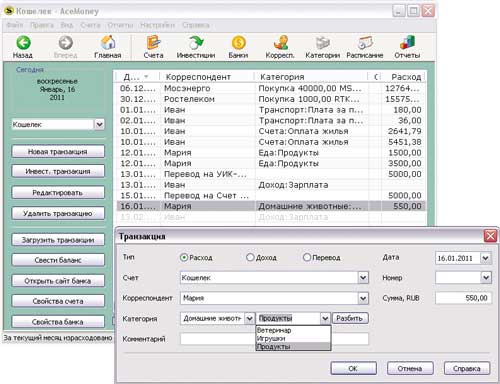Expand the Корреспондент Мария dropdown
Image resolution: width=500 pixels, height=384 pixels.
pos(363,298)
